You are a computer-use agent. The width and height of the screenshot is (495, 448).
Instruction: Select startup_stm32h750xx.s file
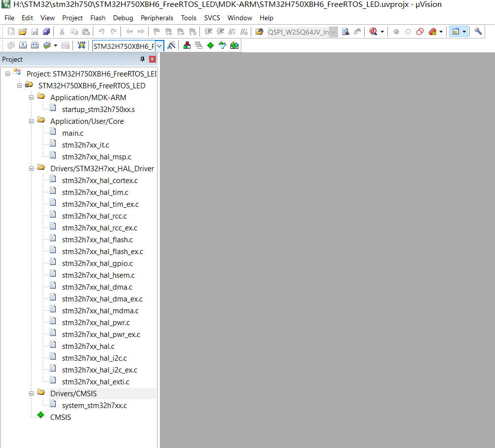99,110
